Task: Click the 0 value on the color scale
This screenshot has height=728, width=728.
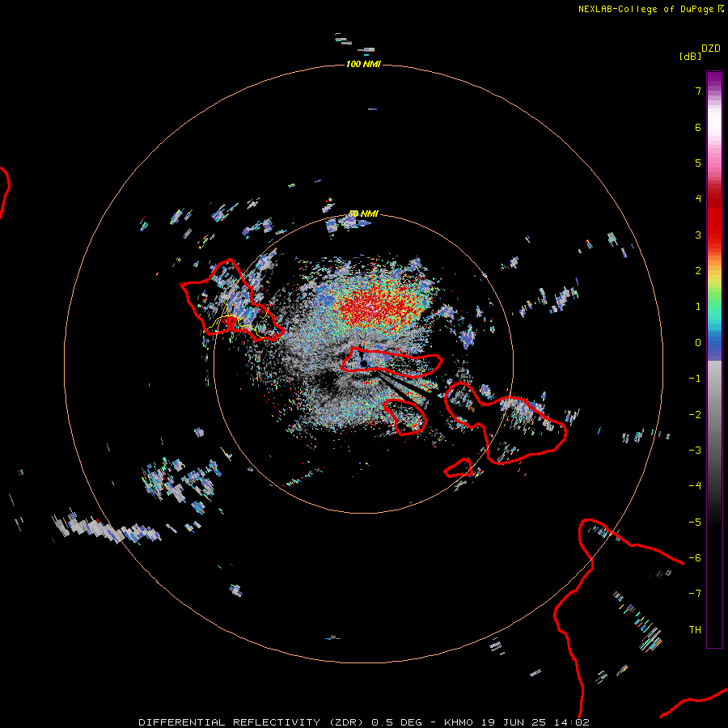Action: click(x=698, y=343)
